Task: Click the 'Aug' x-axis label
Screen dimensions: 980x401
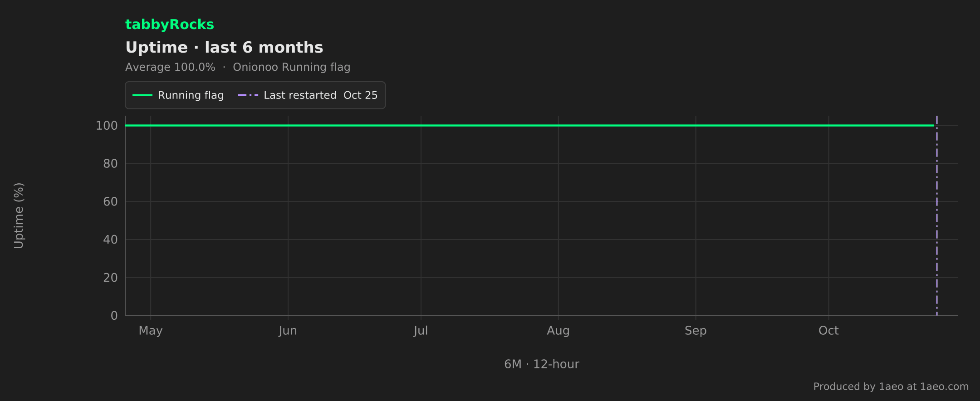Action: (x=558, y=331)
